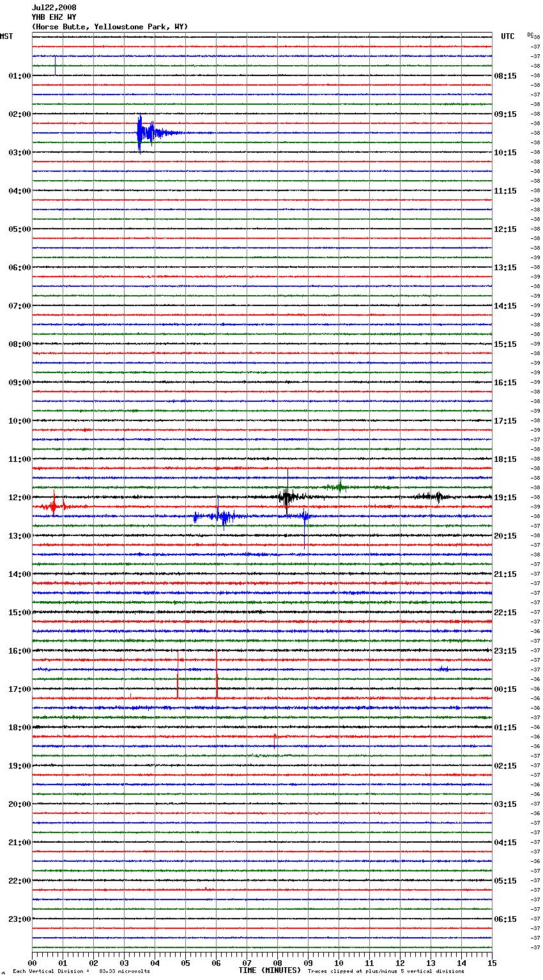Click the tall red spike just above the 17:00 trace, near minute 05
Image resolution: width=543 pixels, height=980 pixels.
click(178, 674)
